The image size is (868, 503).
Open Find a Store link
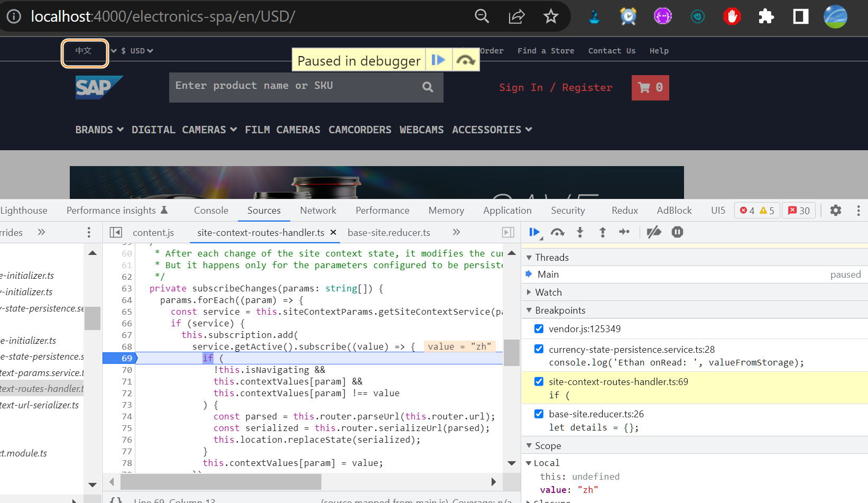click(x=546, y=51)
